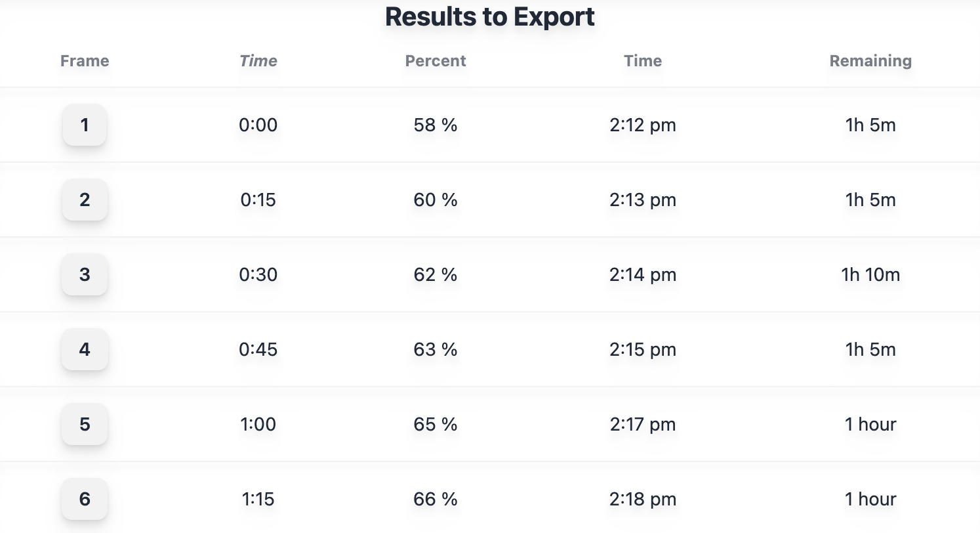Pick the frame 6 button
Viewport: 980px width, 533px height.
85,499
